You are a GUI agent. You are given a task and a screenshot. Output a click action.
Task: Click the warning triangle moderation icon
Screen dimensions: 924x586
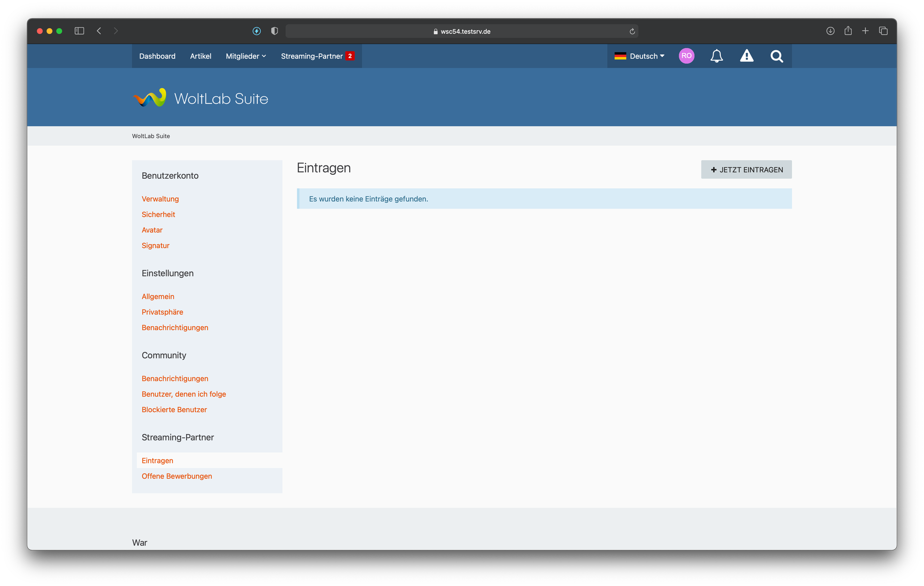pos(747,56)
